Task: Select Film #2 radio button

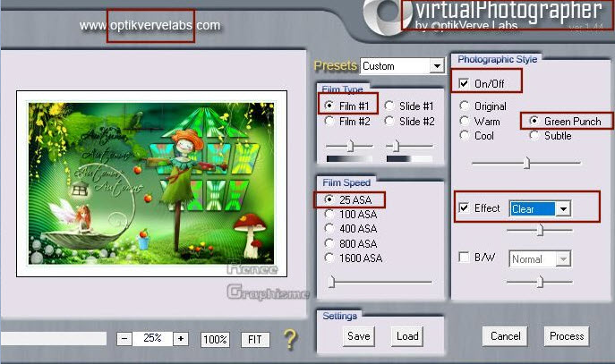Action: 329,121
